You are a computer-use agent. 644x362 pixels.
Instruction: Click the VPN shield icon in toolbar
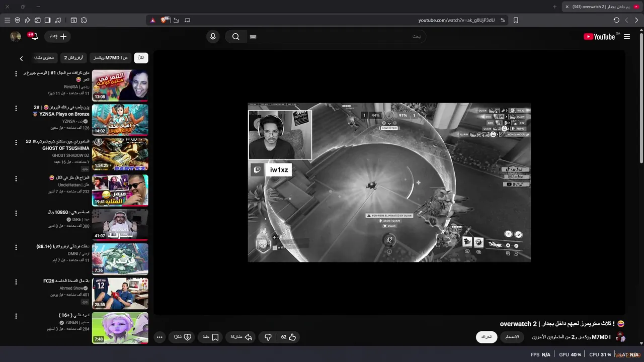pos(17,20)
